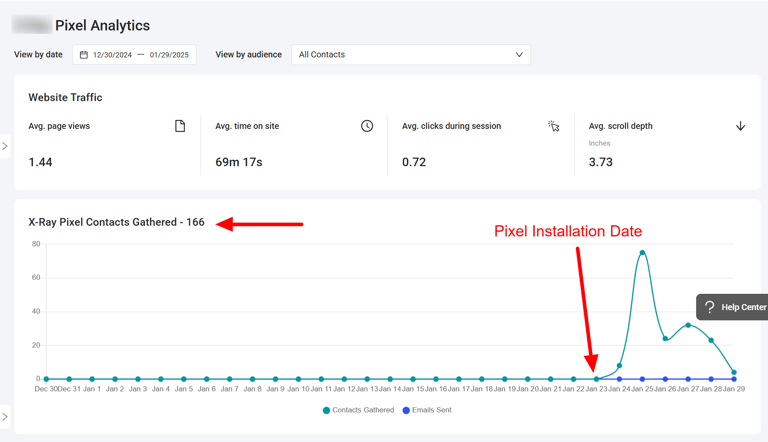Click the blue Emails Sent legend dot
Screen dimensions: 768x442
point(406,410)
